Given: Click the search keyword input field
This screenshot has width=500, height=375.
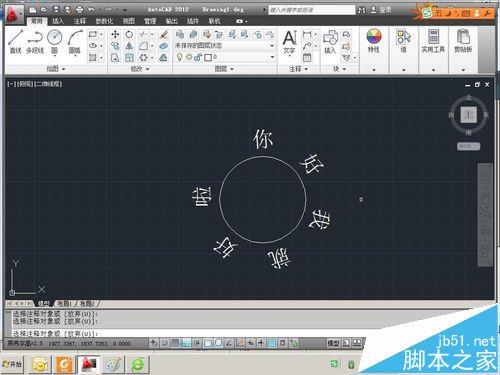Looking at the screenshot, I should click(311, 10).
